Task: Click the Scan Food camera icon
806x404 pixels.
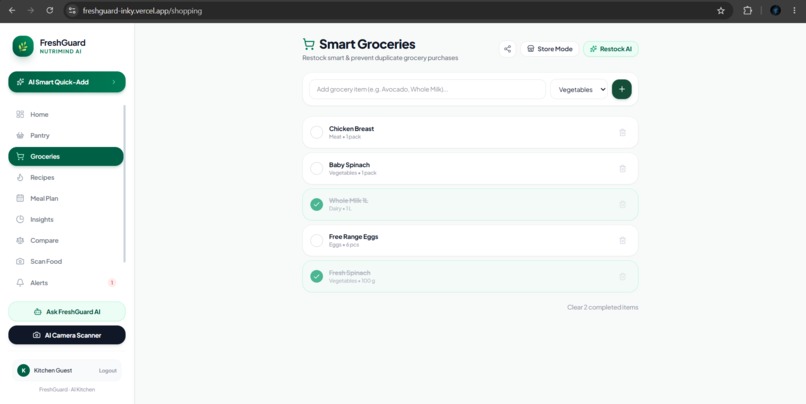Action: coord(20,261)
